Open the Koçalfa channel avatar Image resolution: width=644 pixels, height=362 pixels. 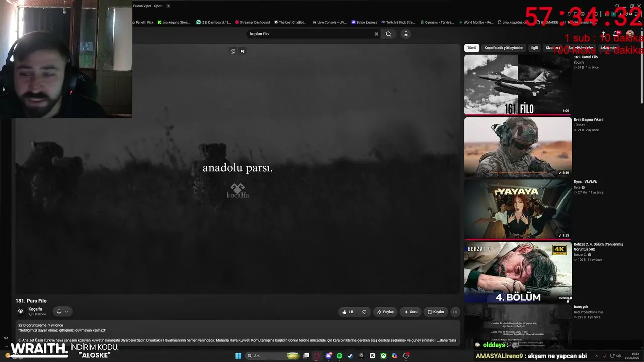click(21, 311)
